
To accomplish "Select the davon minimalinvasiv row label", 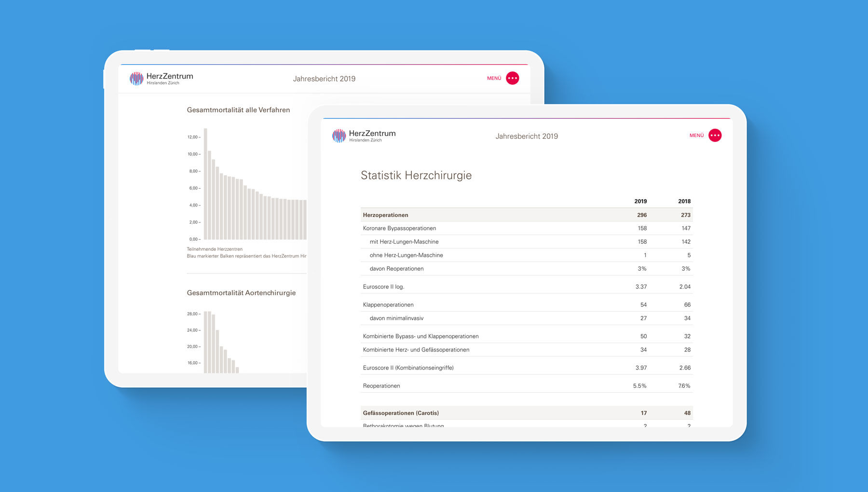I will click(x=396, y=318).
